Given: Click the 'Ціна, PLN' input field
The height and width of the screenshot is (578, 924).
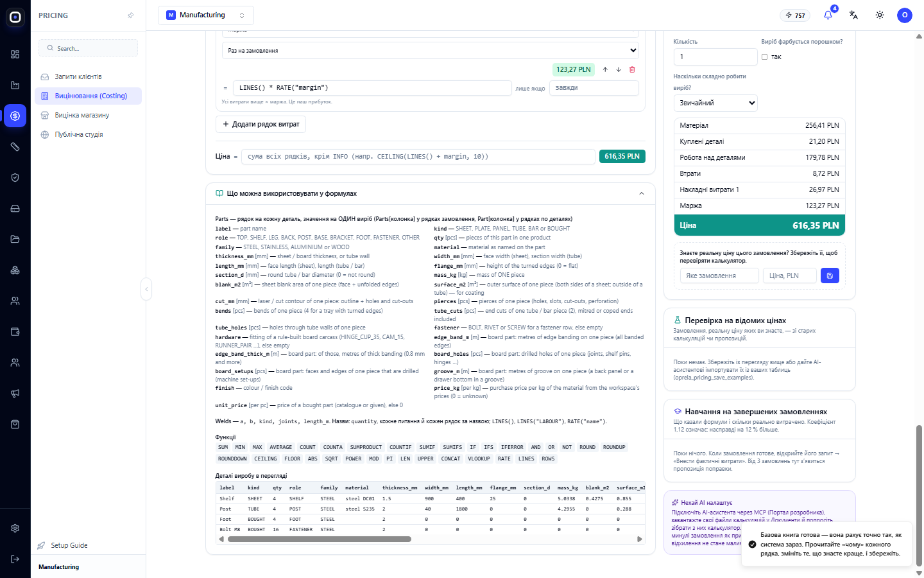Looking at the screenshot, I should (x=790, y=276).
